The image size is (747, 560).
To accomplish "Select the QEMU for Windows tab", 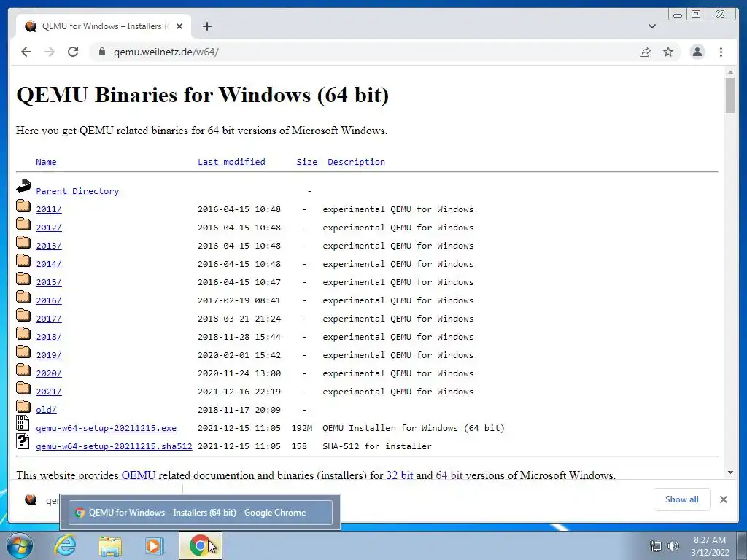I will (x=104, y=26).
